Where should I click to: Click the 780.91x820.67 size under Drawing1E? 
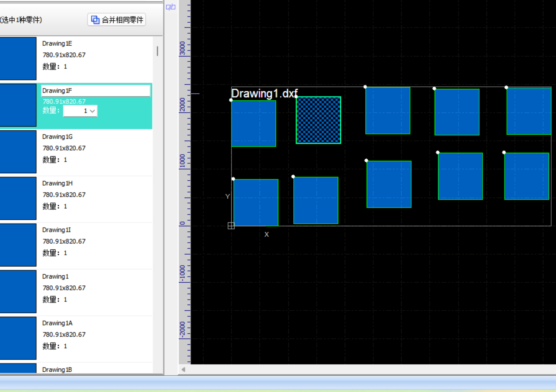tap(64, 55)
